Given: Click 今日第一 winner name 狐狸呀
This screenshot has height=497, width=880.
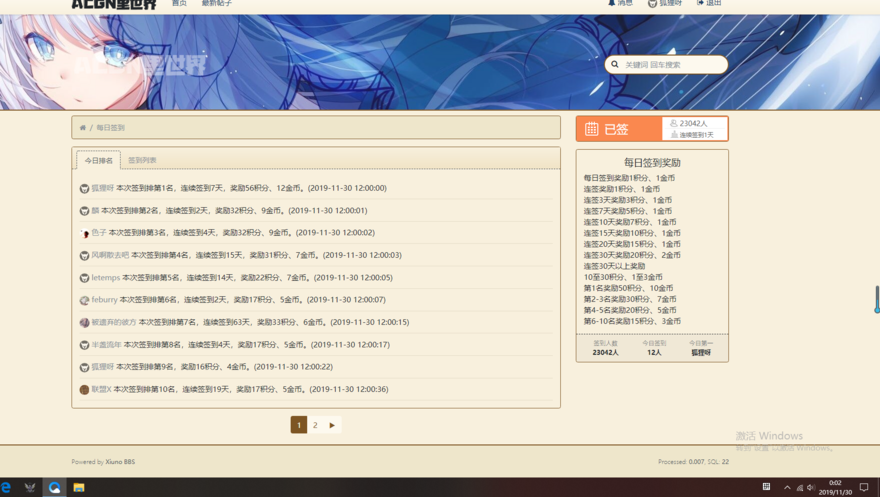Looking at the screenshot, I should coord(701,353).
